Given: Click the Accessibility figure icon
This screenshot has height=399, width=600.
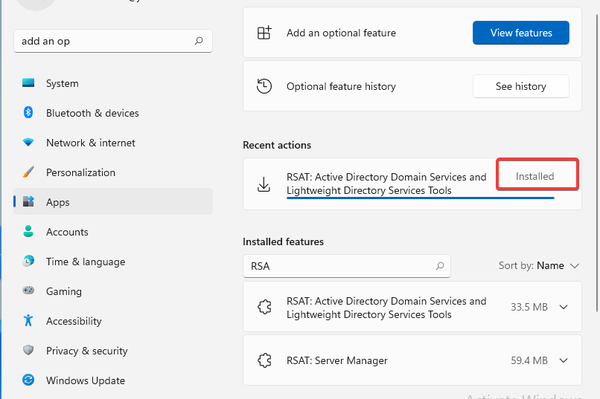Looking at the screenshot, I should tap(28, 320).
